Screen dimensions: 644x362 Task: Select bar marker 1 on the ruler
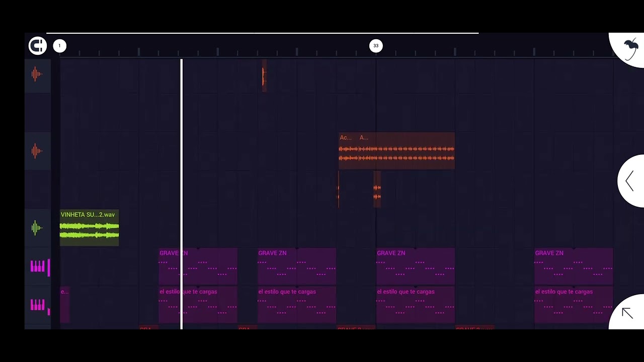click(59, 46)
